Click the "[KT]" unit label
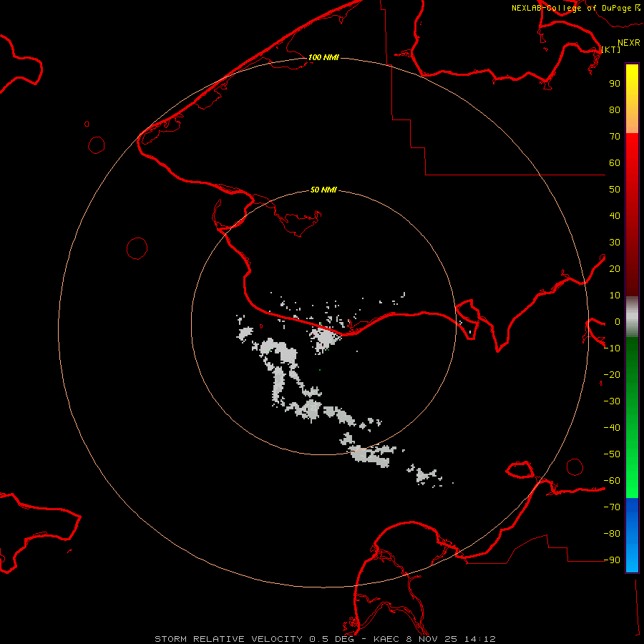The image size is (644, 644). point(611,49)
